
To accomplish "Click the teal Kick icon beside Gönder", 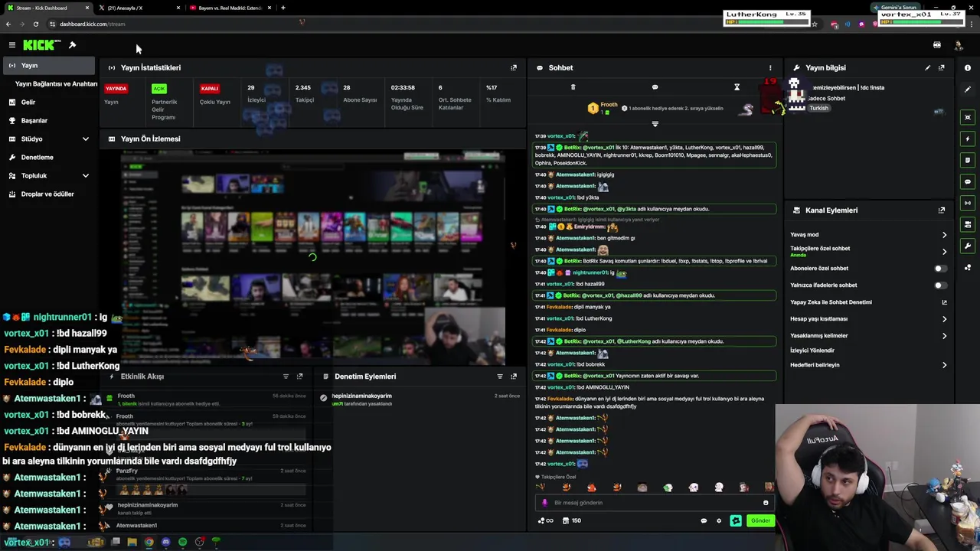I will tap(736, 520).
